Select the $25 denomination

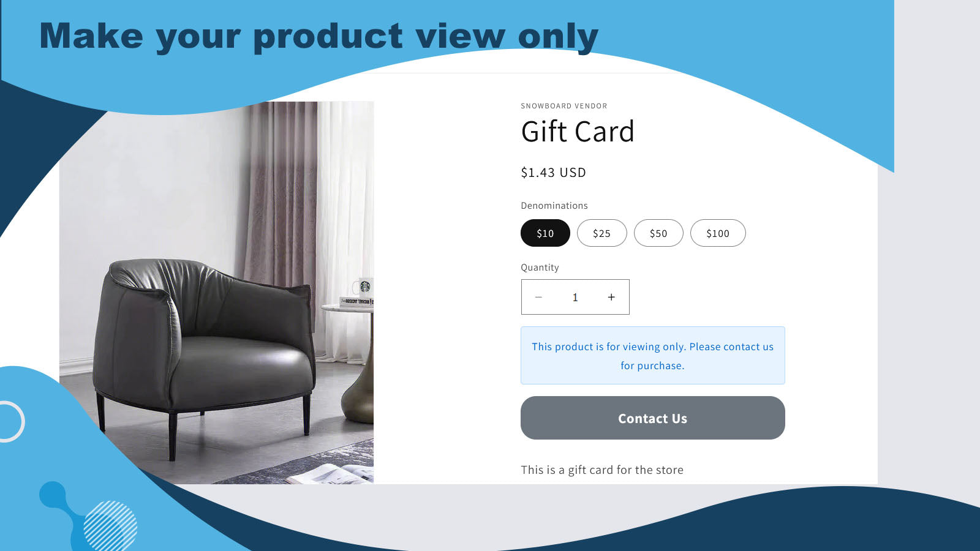[x=601, y=233]
